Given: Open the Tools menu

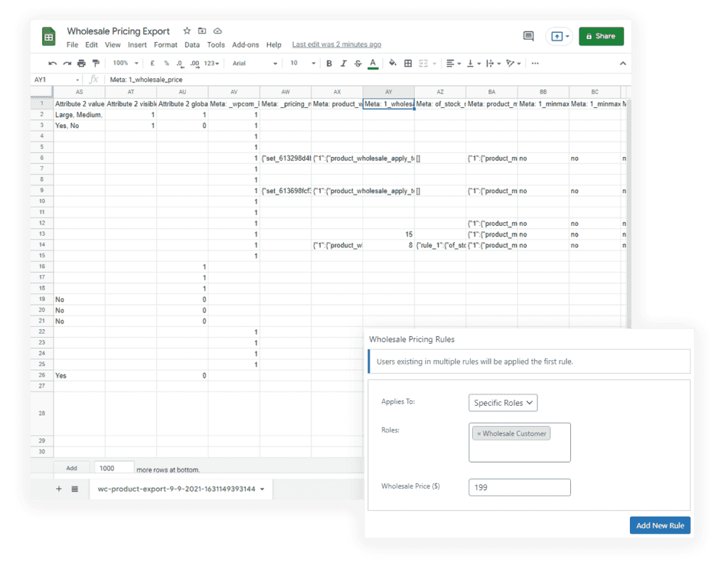Looking at the screenshot, I should [216, 45].
